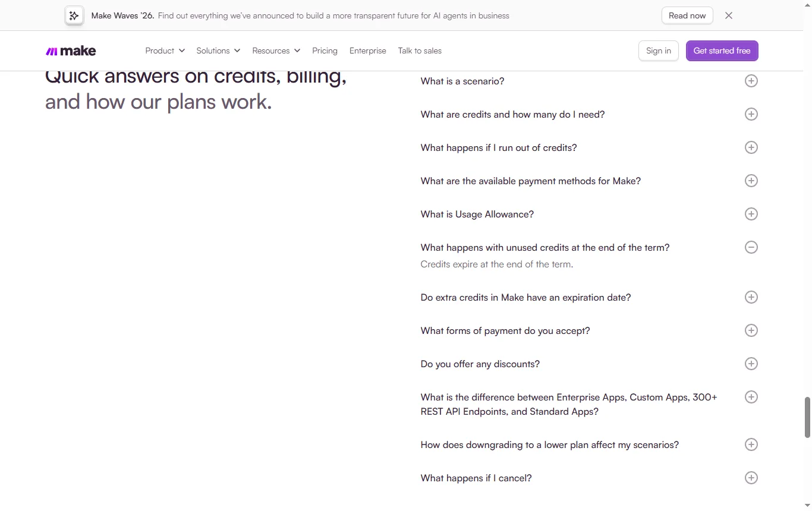Expand the discounts question plus icon
The image size is (812, 511).
tap(751, 364)
